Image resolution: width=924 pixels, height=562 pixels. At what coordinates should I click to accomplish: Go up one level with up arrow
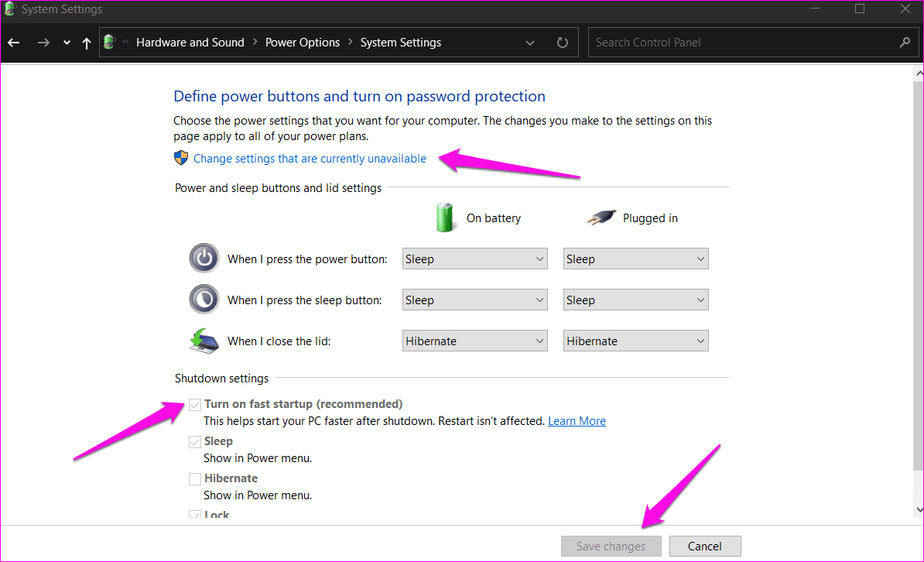(87, 43)
